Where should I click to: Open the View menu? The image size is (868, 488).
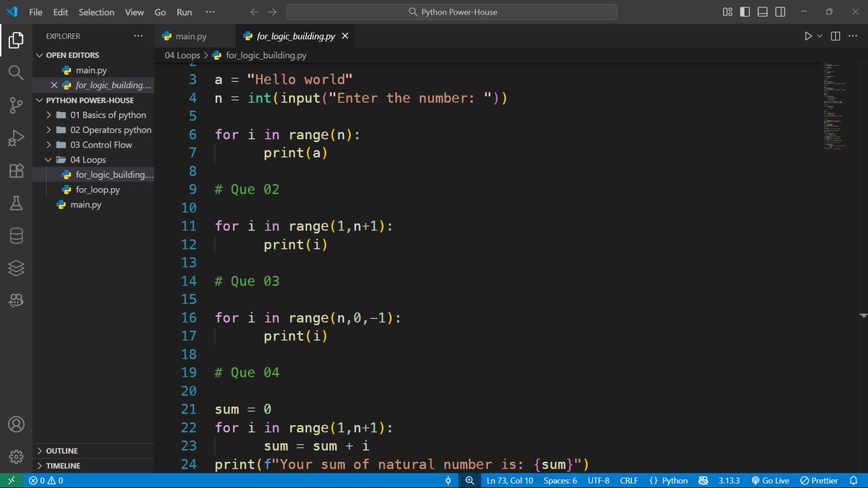(x=135, y=12)
